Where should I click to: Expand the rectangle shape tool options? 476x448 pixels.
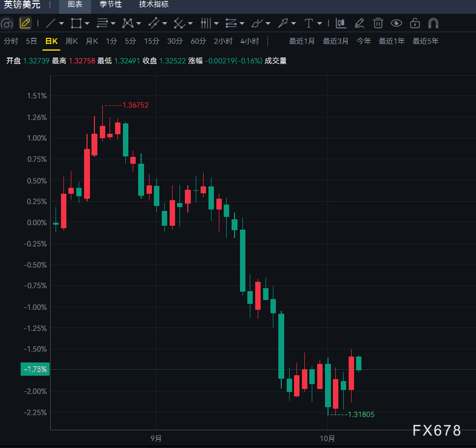tap(87, 24)
